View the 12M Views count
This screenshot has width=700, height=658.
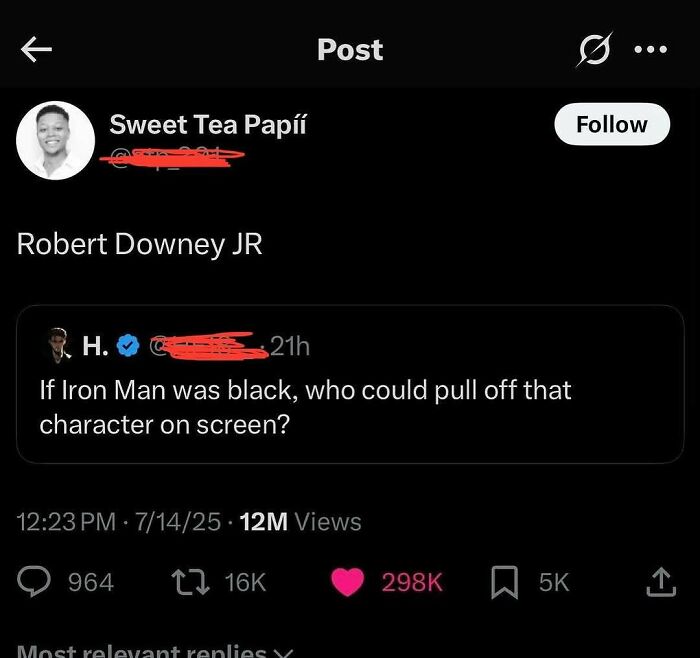301,521
